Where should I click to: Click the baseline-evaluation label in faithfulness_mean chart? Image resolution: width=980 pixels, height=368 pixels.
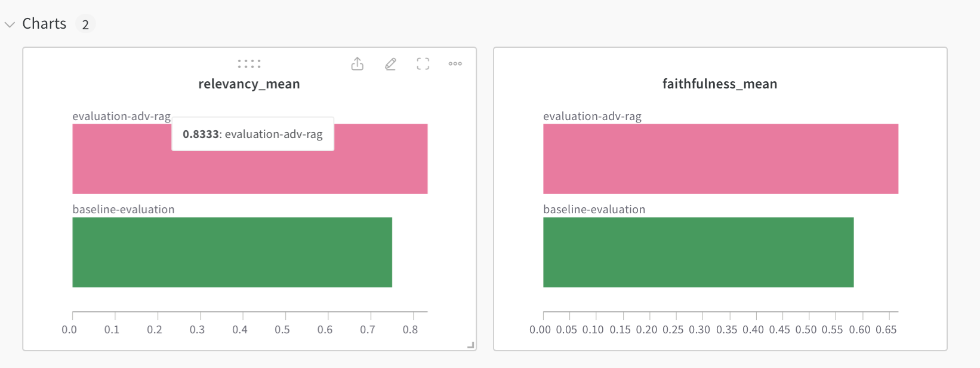point(594,210)
